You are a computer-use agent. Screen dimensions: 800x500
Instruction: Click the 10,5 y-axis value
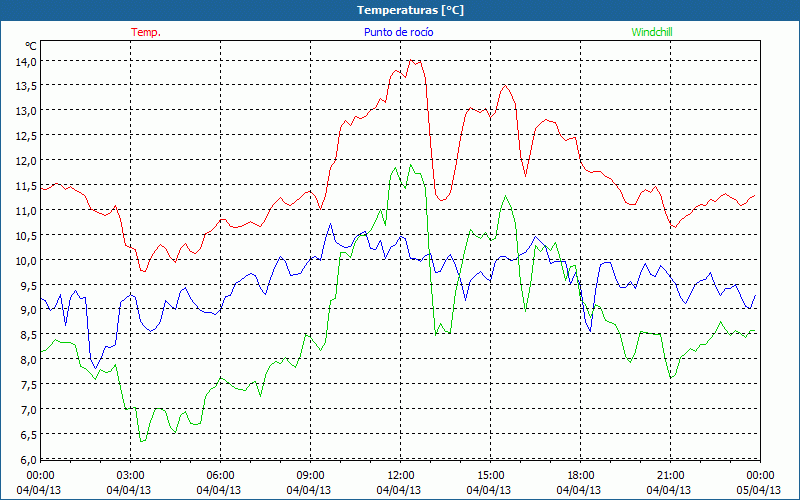[x=27, y=235]
